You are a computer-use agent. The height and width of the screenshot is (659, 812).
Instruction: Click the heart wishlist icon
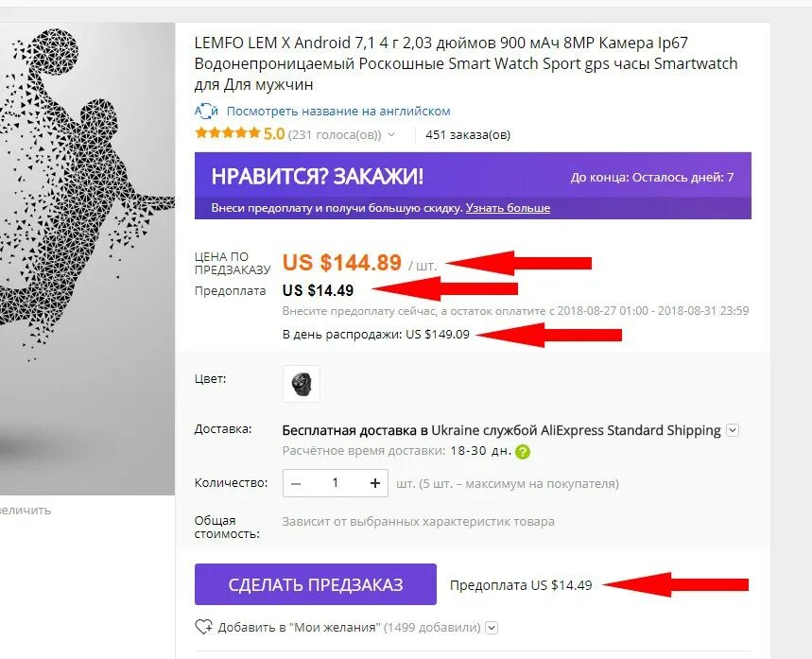pyautogui.click(x=203, y=628)
